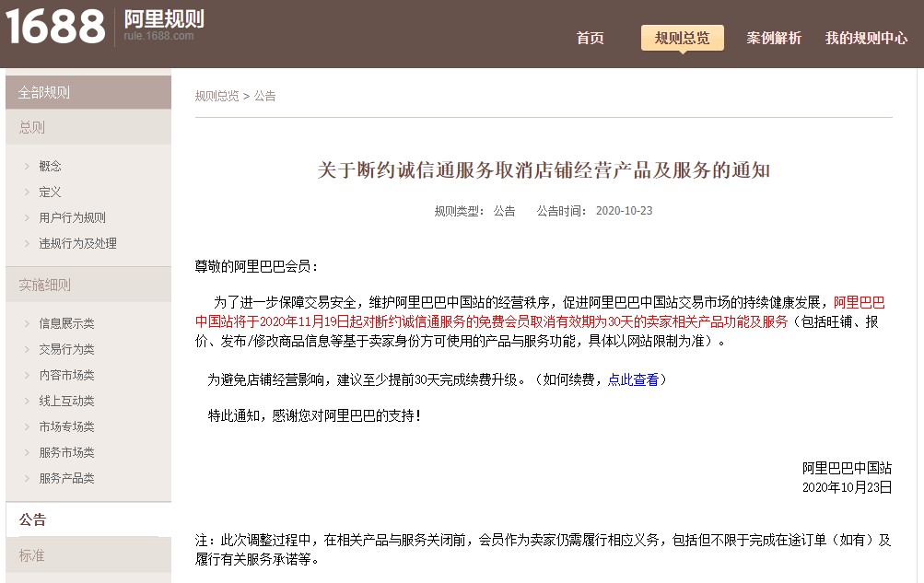Open 服务产品类 in the sidebar

66,478
